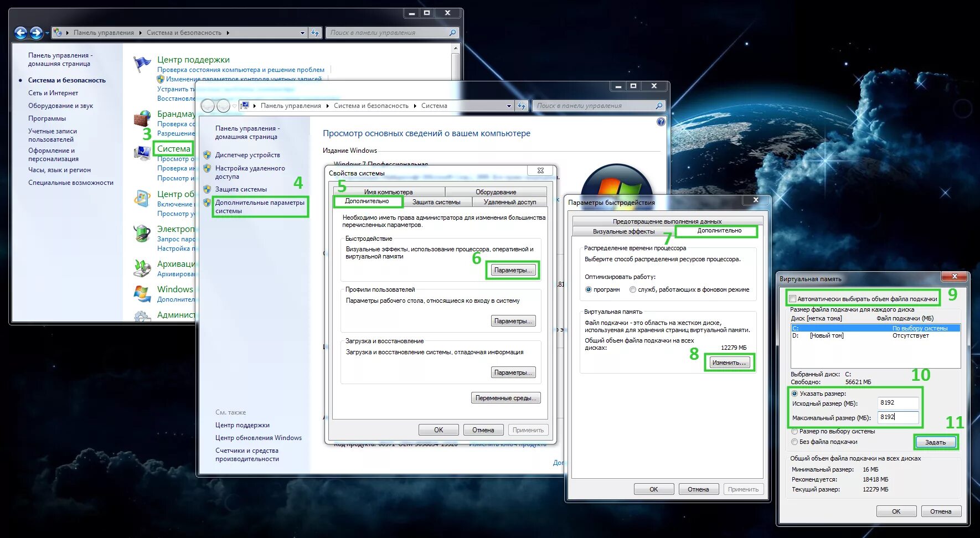Screen dimensions: 980x538
Task: Open Предотвращение выполнения данных tab
Action: pyautogui.click(x=667, y=221)
